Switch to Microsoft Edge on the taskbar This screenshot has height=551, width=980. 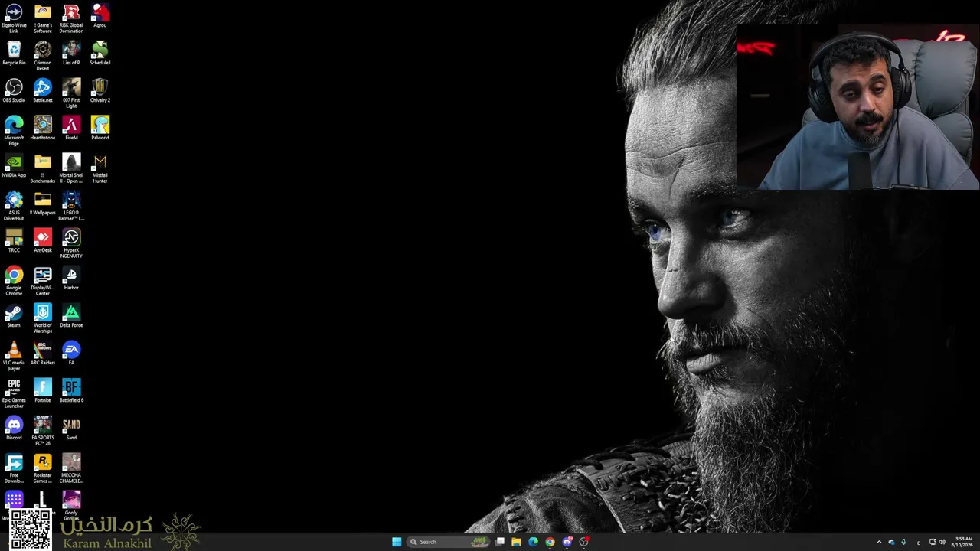pyautogui.click(x=534, y=542)
